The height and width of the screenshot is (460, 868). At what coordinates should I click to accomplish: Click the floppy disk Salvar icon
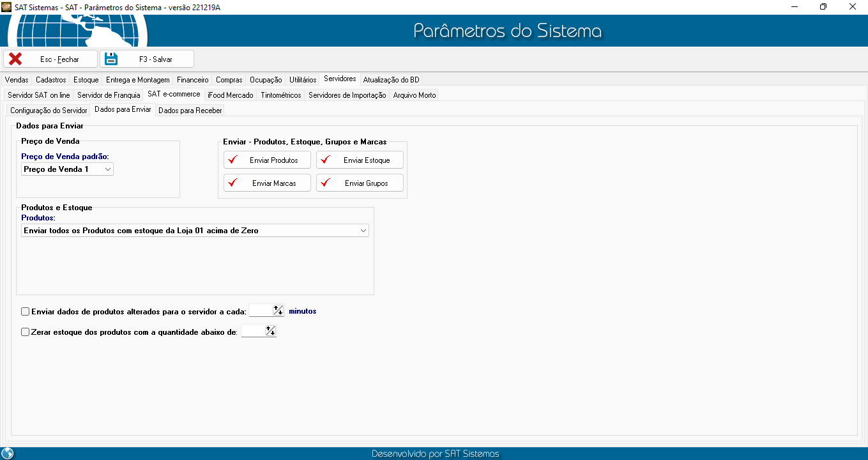111,59
